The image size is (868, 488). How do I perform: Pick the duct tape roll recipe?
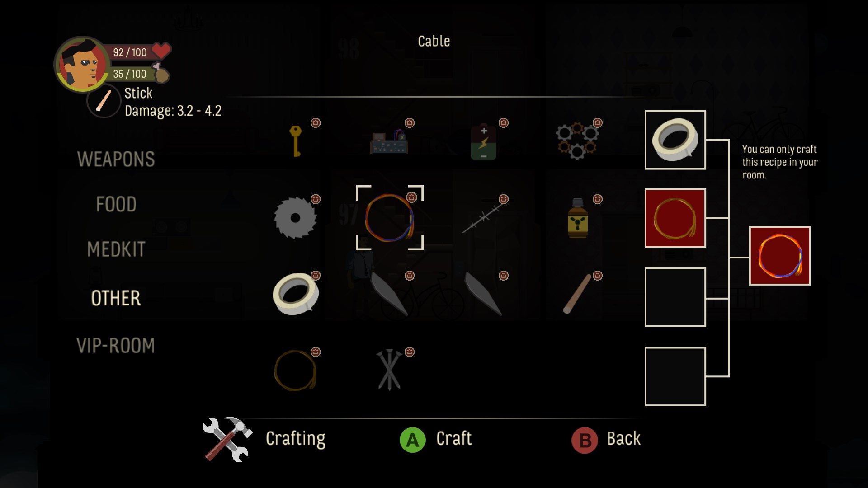pos(295,294)
